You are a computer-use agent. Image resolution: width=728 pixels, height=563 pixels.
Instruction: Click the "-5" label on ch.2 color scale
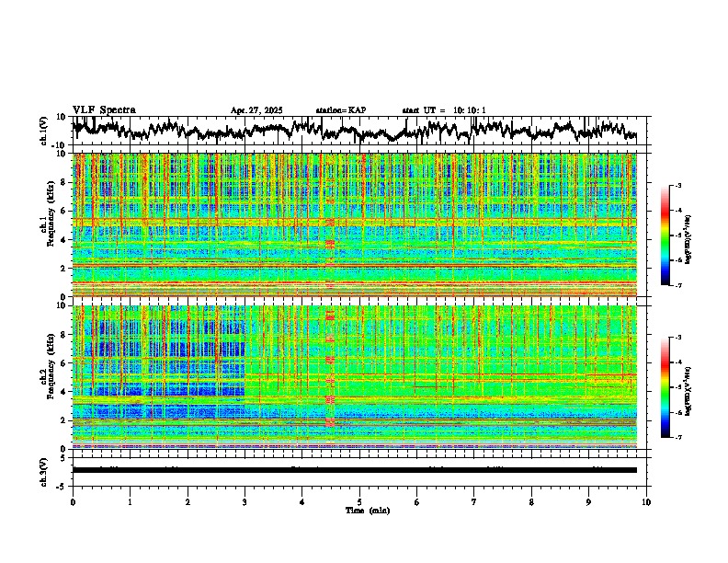pos(677,387)
